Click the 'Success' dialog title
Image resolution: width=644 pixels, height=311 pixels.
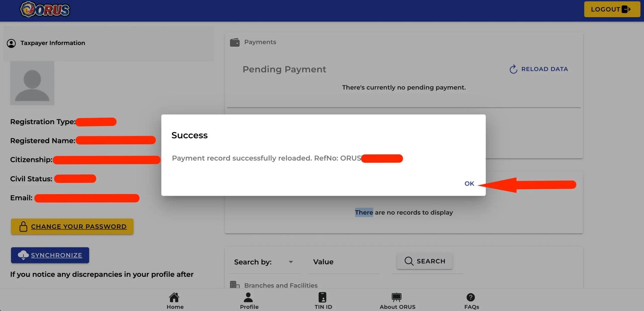189,135
